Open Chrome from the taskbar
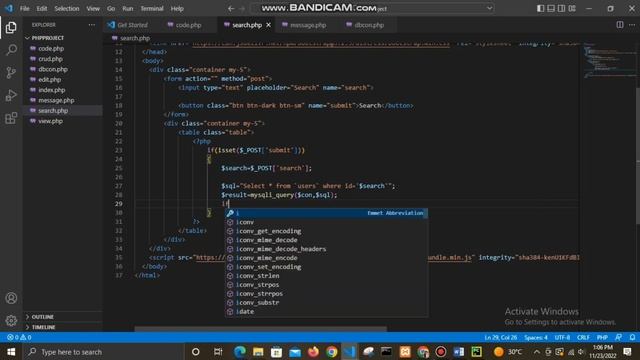The height and width of the screenshot is (360, 640). pyautogui.click(x=331, y=351)
